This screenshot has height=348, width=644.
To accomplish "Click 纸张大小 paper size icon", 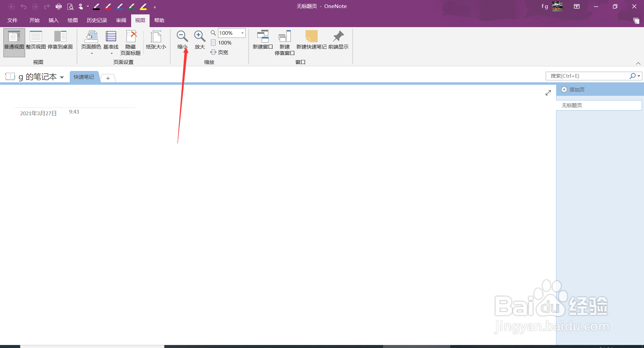I will [156, 40].
